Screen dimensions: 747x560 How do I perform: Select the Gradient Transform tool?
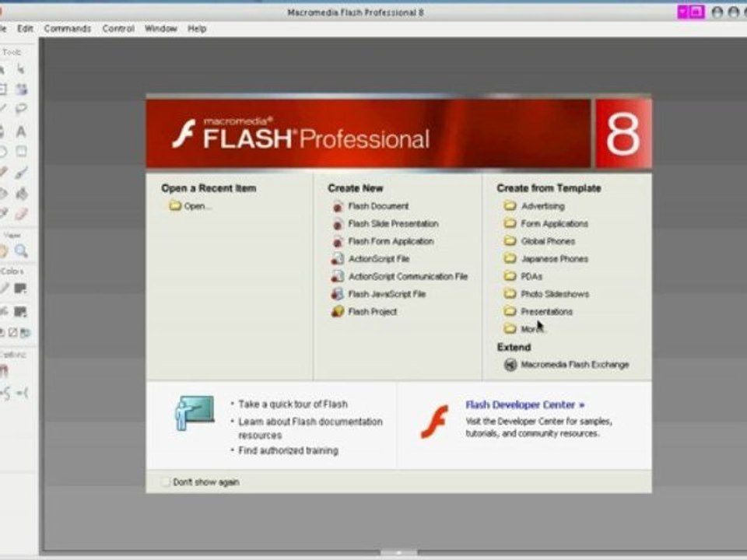click(x=21, y=89)
